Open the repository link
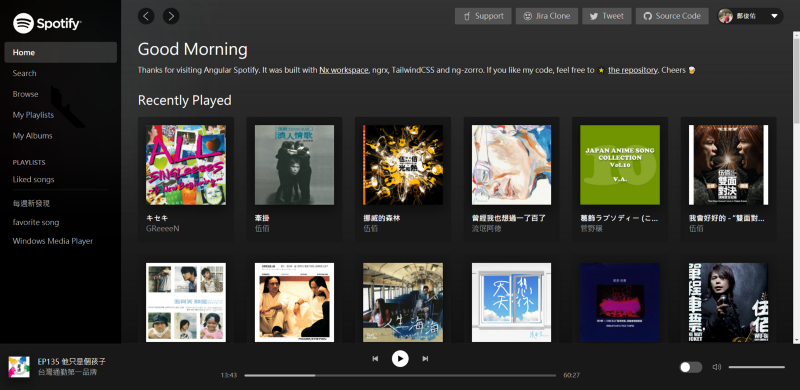Image resolution: width=800 pixels, height=390 pixels. (633, 70)
